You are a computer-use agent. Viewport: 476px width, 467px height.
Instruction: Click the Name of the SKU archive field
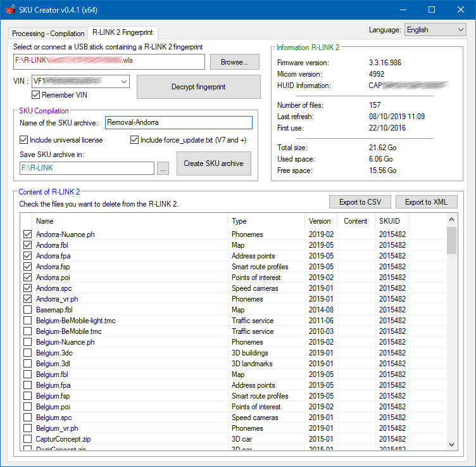coord(178,122)
